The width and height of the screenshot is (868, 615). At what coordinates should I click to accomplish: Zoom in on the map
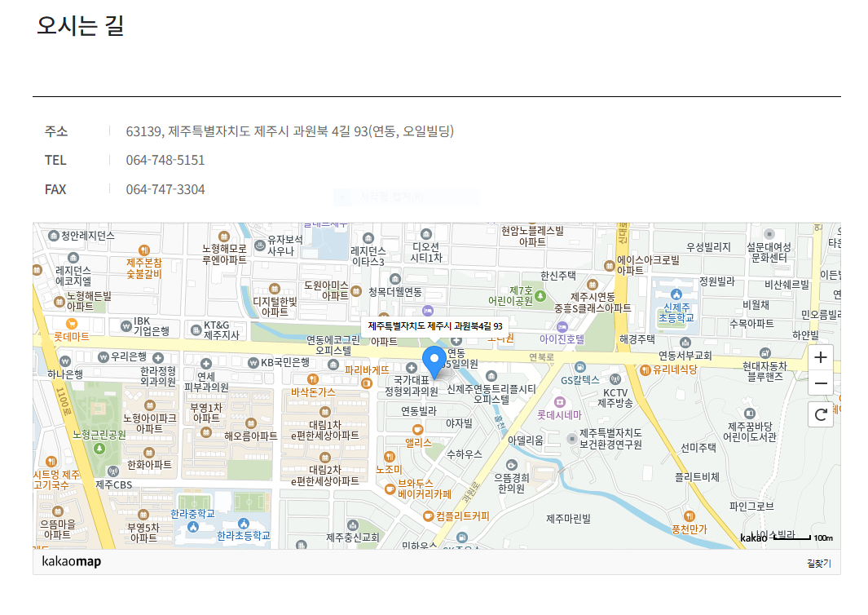coord(821,357)
